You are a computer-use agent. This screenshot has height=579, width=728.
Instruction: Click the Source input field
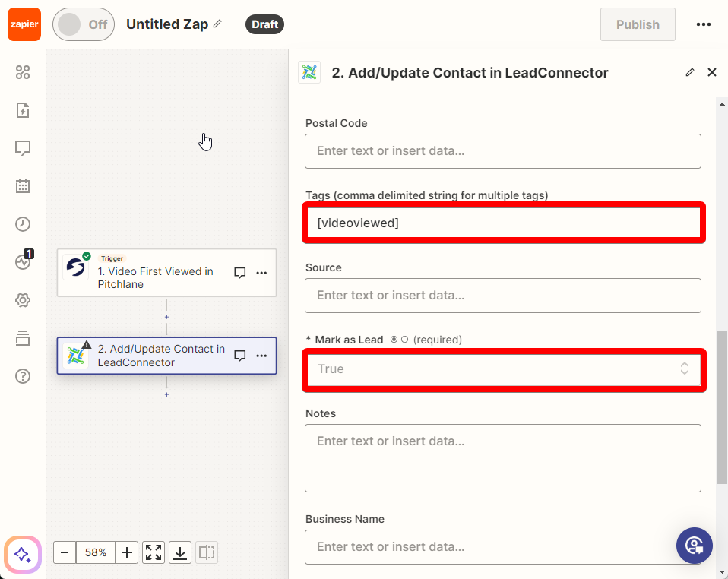503,296
